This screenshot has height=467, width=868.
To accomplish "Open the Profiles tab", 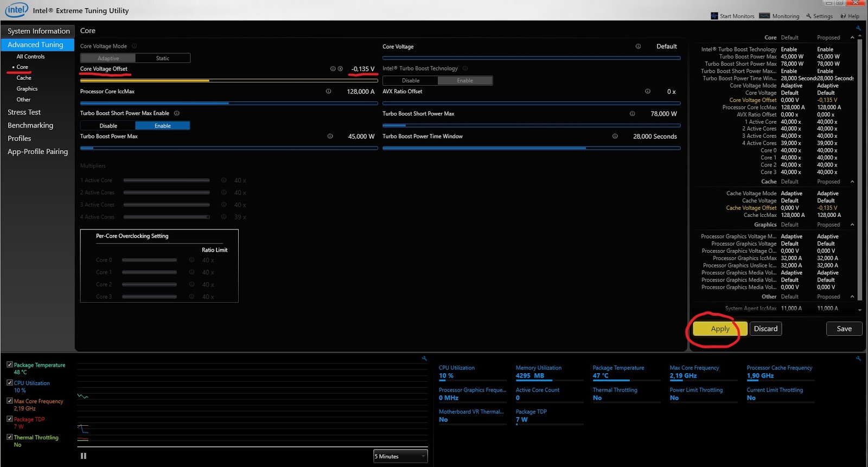I will click(20, 138).
